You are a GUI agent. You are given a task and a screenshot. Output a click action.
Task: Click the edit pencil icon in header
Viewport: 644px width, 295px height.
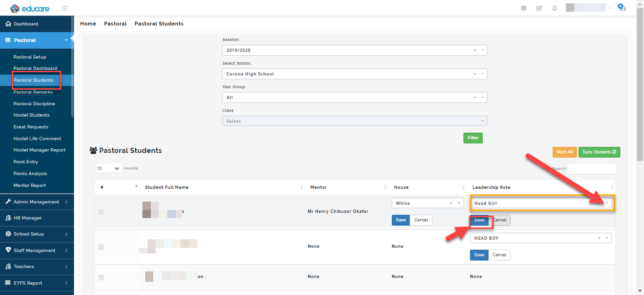[x=539, y=8]
